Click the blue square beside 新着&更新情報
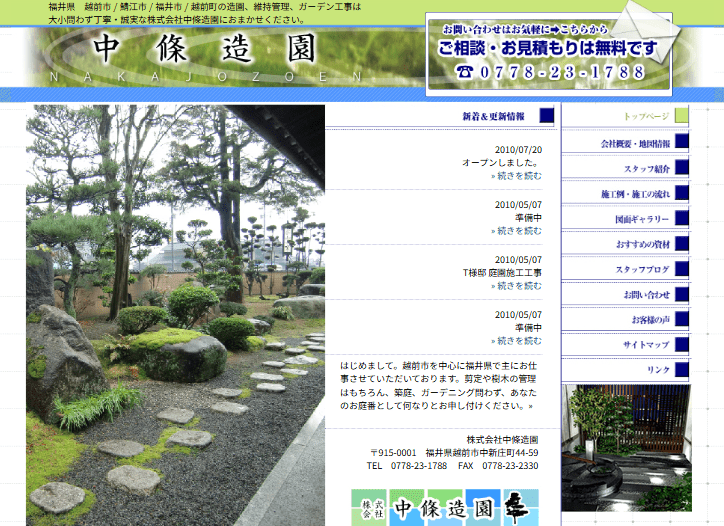The height and width of the screenshot is (526, 724). coord(546,115)
